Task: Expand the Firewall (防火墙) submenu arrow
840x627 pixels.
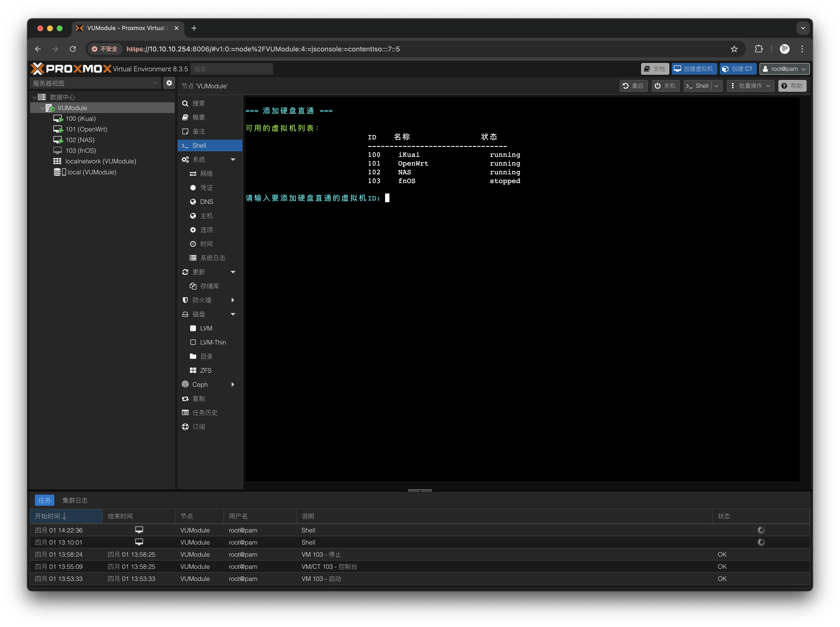Action: [x=233, y=300]
